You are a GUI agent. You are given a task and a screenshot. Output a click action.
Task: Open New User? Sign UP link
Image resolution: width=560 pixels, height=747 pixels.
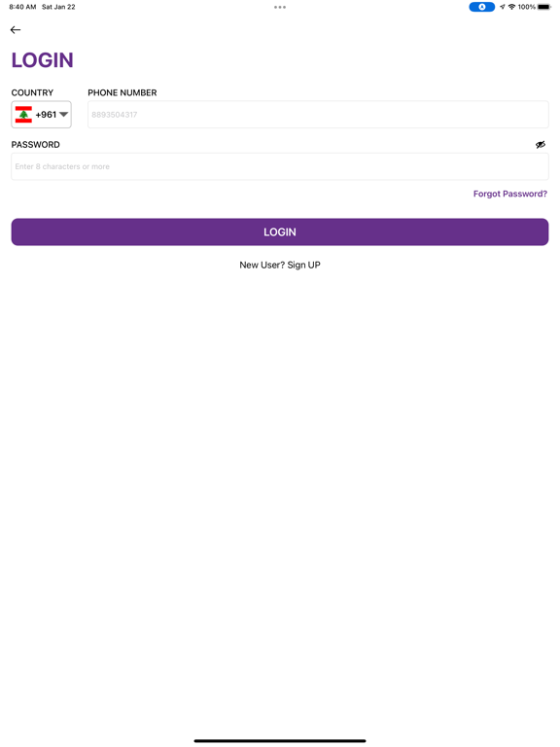(x=280, y=265)
